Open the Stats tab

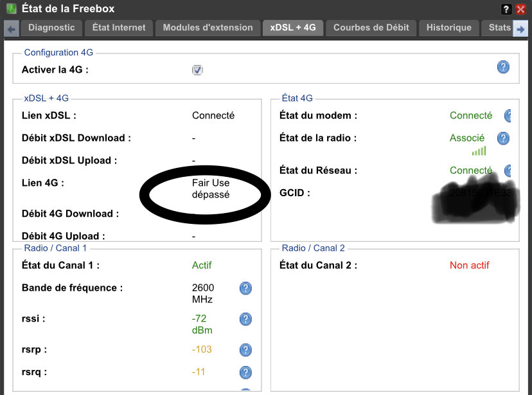[x=497, y=28]
